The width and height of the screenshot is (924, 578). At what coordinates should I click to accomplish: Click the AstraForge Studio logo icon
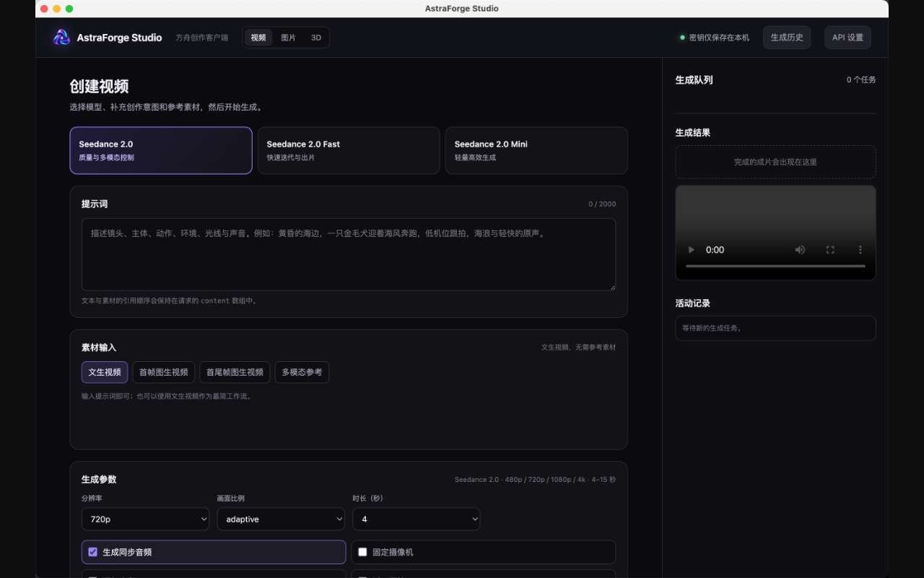coord(61,38)
